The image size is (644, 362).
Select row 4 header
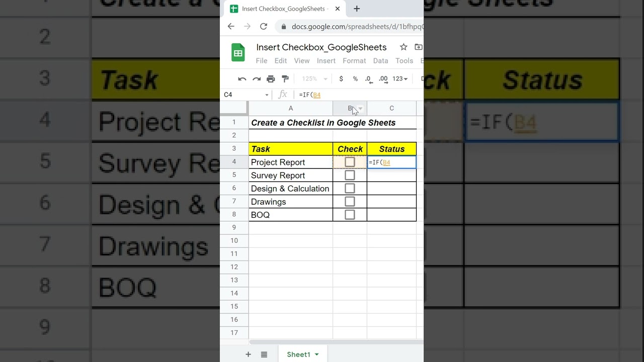click(234, 162)
